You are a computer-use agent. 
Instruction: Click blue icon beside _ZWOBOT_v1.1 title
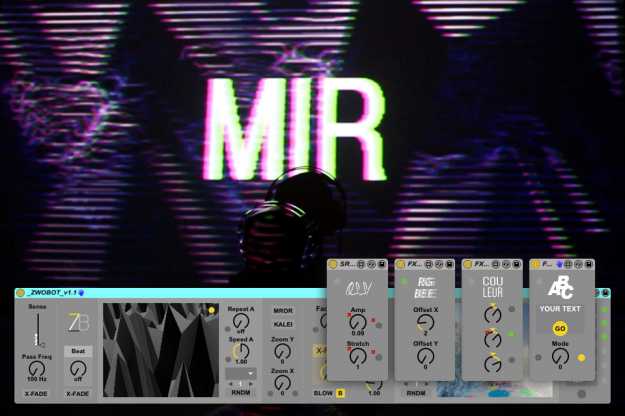click(81, 293)
